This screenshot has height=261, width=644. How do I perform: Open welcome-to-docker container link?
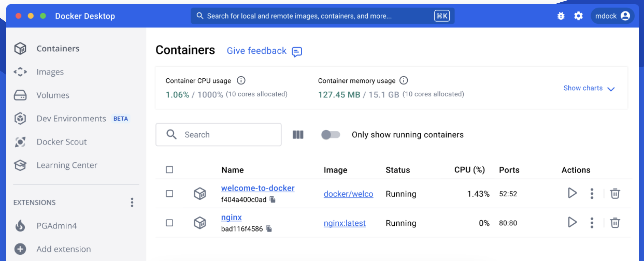point(258,188)
